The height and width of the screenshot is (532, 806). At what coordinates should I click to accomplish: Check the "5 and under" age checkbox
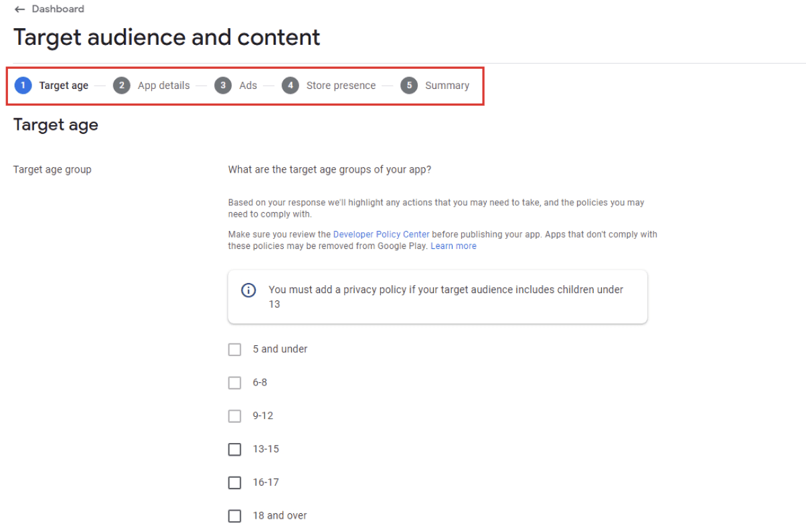tap(234, 349)
